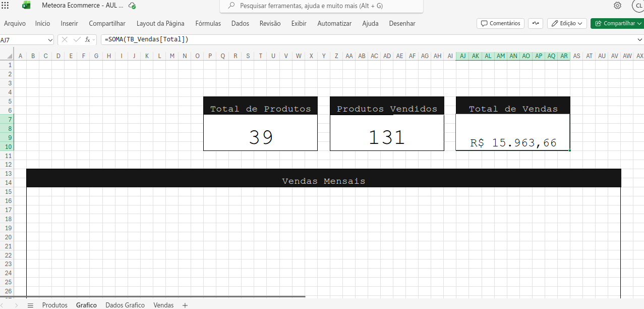Select column header AJ

(x=462, y=56)
